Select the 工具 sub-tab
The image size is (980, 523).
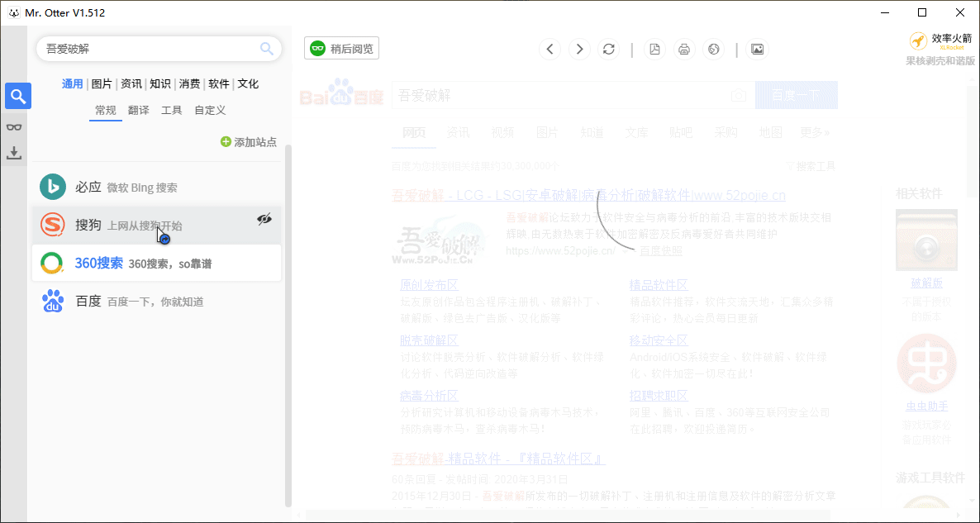(172, 111)
